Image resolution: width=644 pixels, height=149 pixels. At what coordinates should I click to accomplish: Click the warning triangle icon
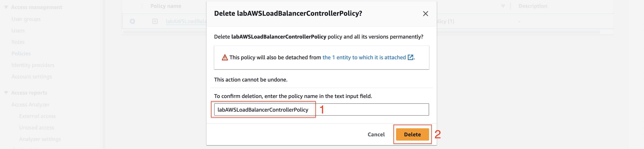225,58
